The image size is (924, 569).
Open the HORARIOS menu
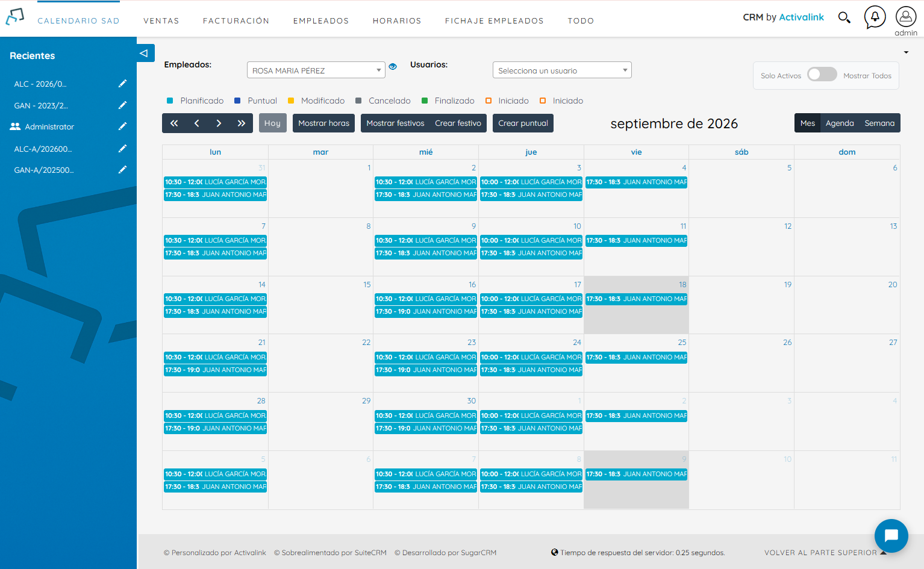[x=397, y=20]
